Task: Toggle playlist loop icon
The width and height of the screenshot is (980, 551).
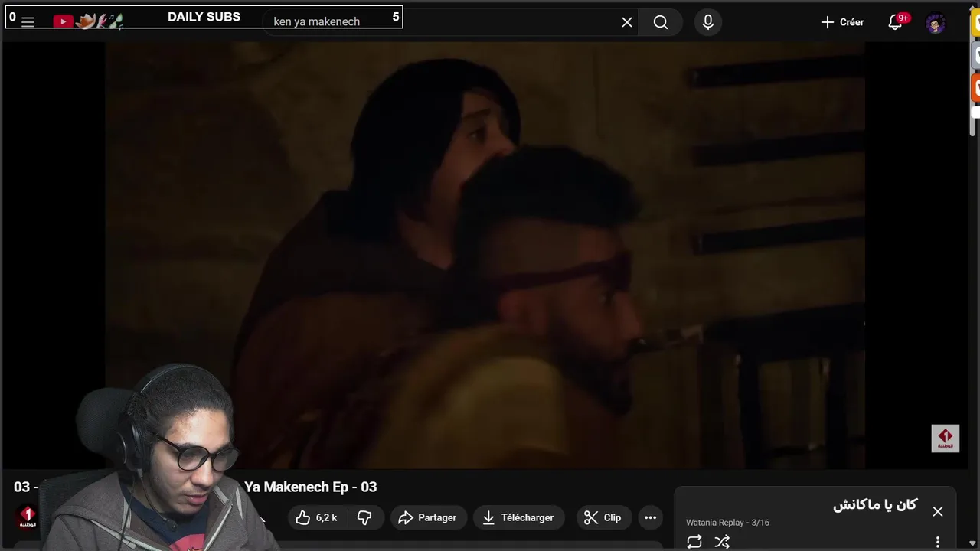Action: coord(694,542)
